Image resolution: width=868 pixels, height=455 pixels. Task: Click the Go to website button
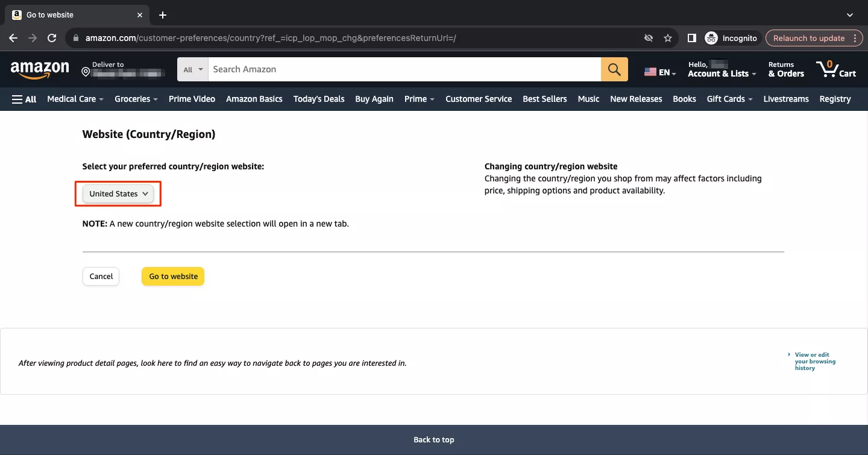point(173,276)
